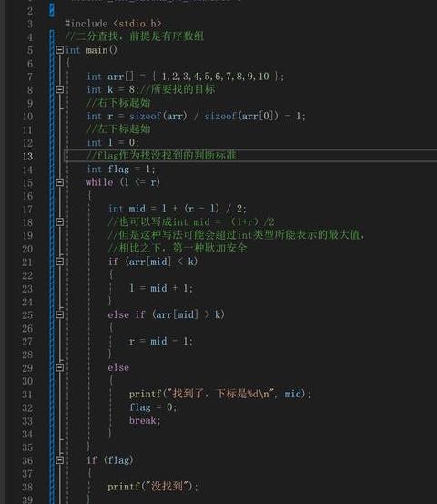Collapse the int main() function fold
This screenshot has width=437, height=504.
[59, 50]
